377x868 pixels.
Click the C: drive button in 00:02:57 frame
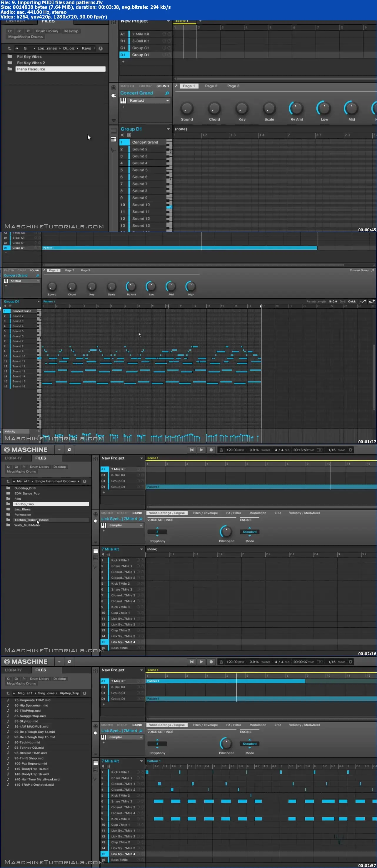9,679
